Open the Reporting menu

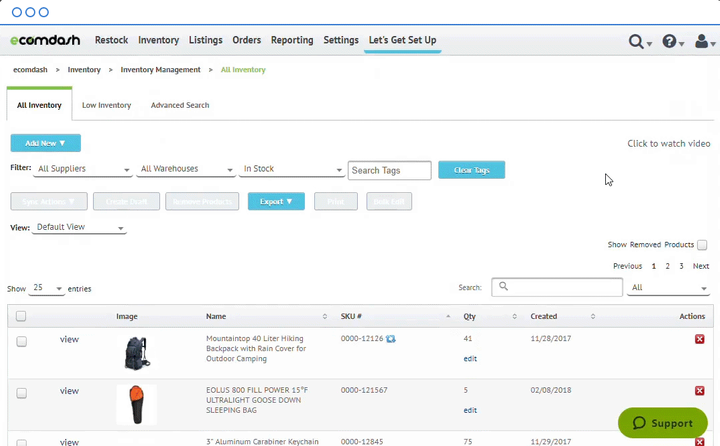pyautogui.click(x=291, y=41)
